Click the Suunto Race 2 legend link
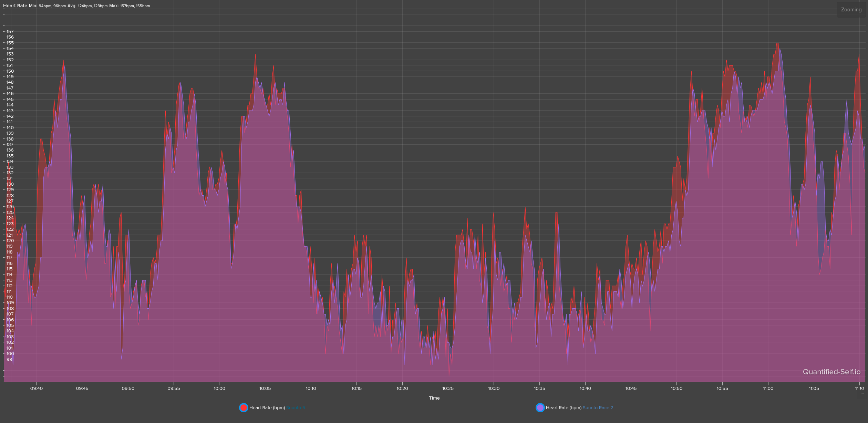The height and width of the screenshot is (423, 868). point(598,408)
